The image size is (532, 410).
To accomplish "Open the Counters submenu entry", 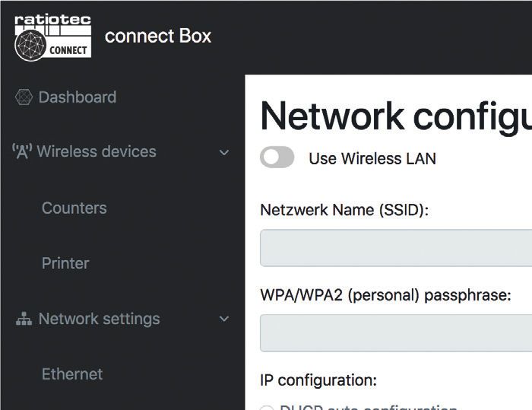I will click(x=74, y=208).
